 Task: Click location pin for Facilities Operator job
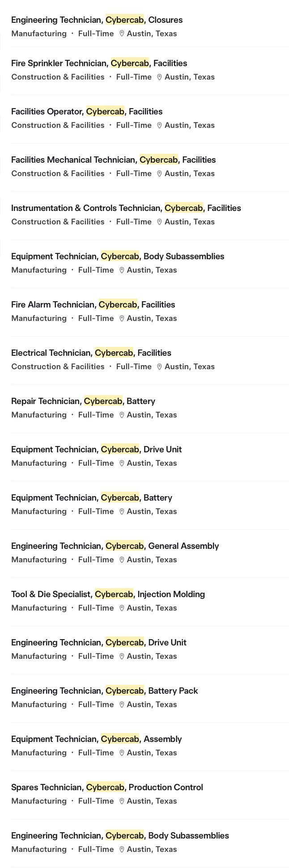(159, 125)
